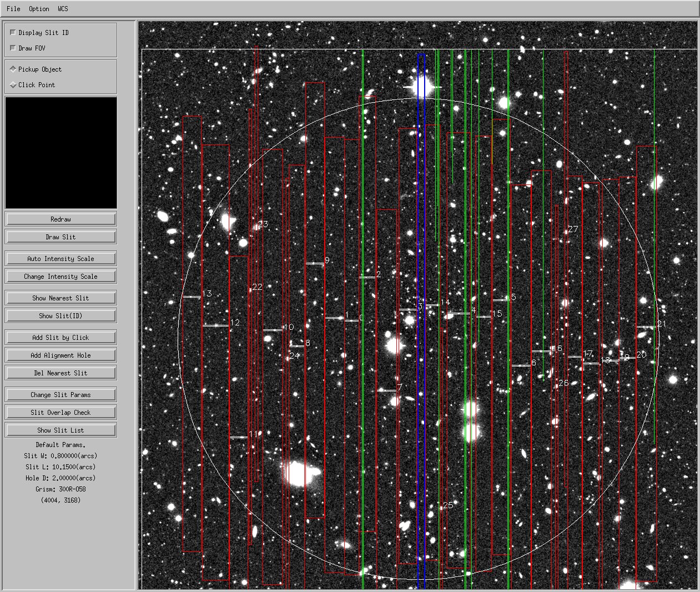Screen dimensions: 700x592
Task: Click the Draw Slit button
Action: tap(61, 237)
